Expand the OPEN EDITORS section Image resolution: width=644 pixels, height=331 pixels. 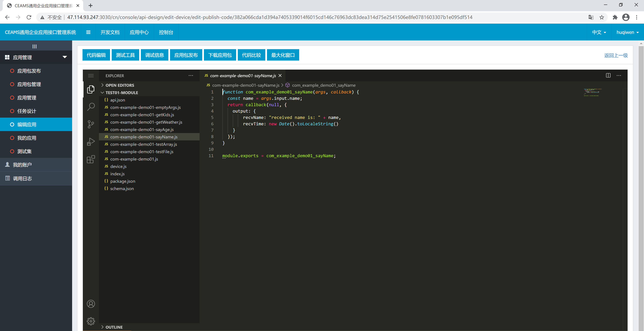point(149,85)
